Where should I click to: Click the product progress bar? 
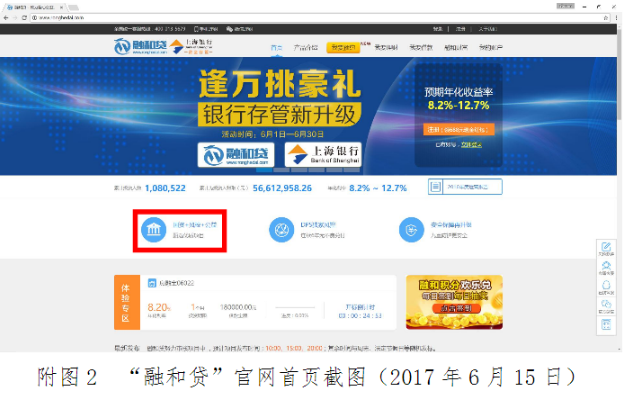295,307
